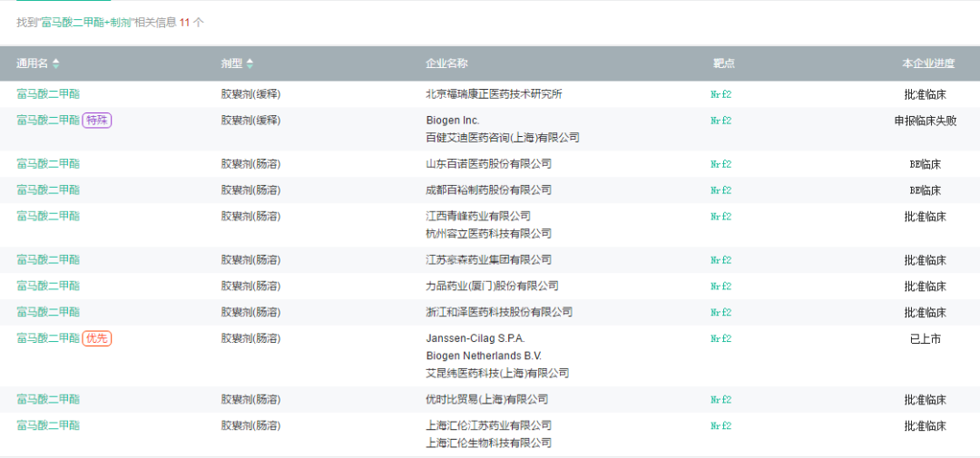Screen dimensions: 980x458
Task: Select company 百健艾迪医药咨询(上海)有限公司
Action: (502, 138)
